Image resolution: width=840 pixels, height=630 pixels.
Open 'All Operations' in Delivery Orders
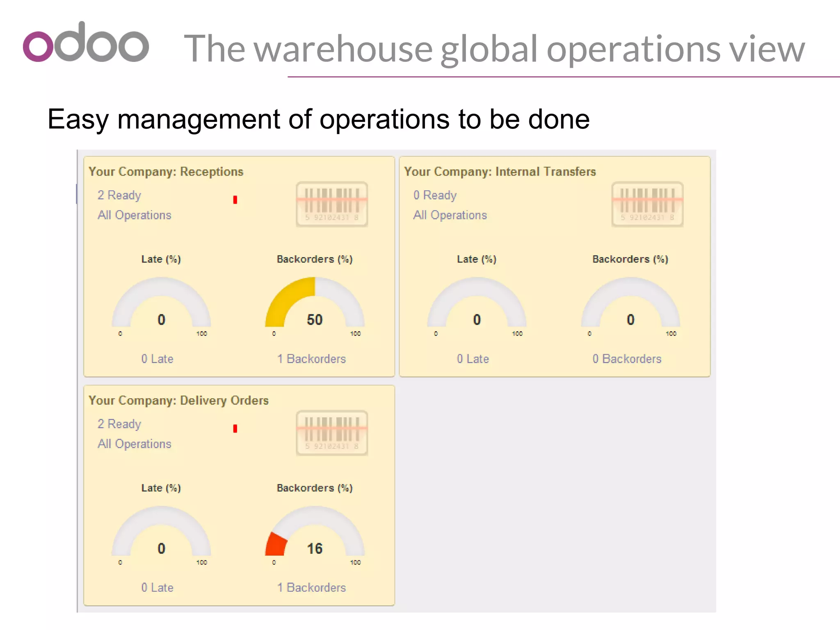pos(134,444)
